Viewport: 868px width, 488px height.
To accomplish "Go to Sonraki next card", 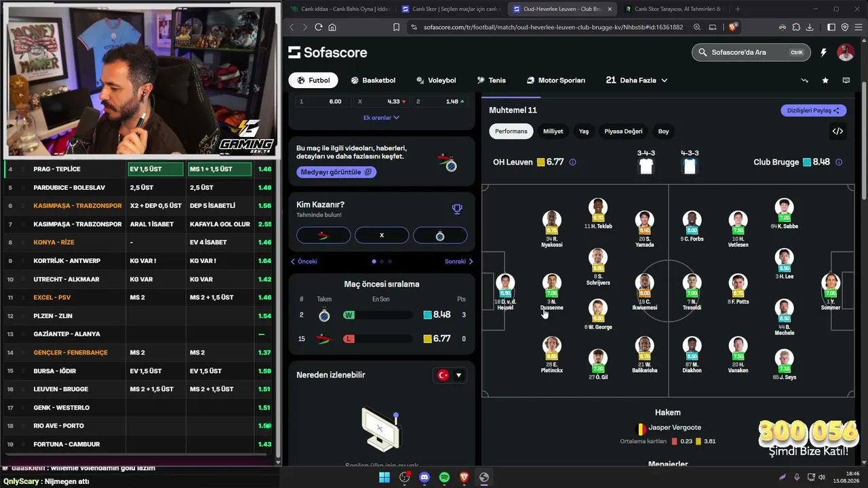I will pyautogui.click(x=459, y=262).
